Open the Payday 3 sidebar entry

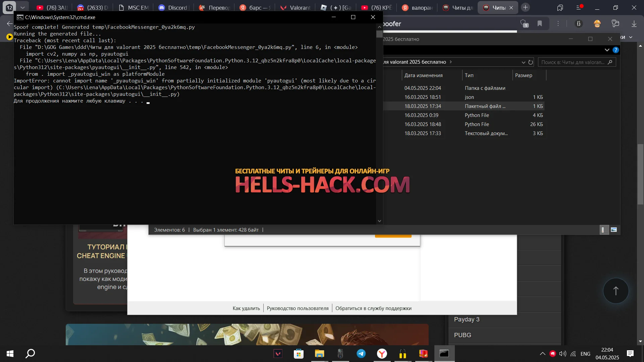coord(504,319)
